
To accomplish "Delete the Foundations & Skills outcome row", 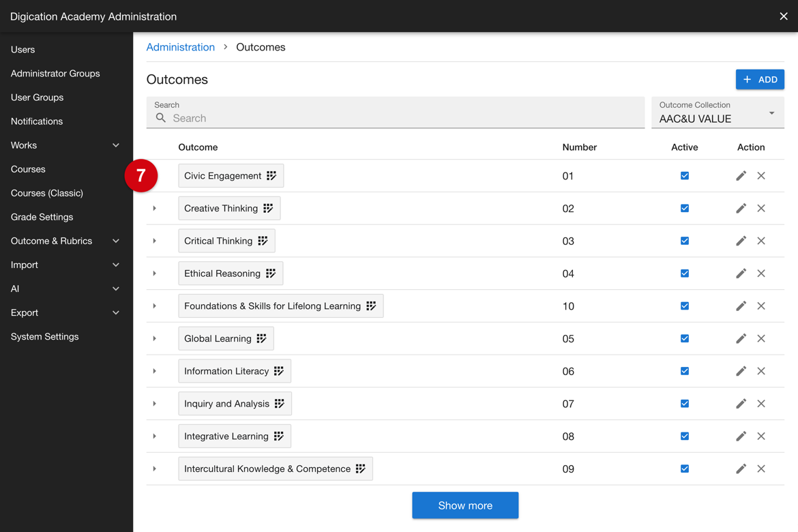I will pyautogui.click(x=761, y=306).
